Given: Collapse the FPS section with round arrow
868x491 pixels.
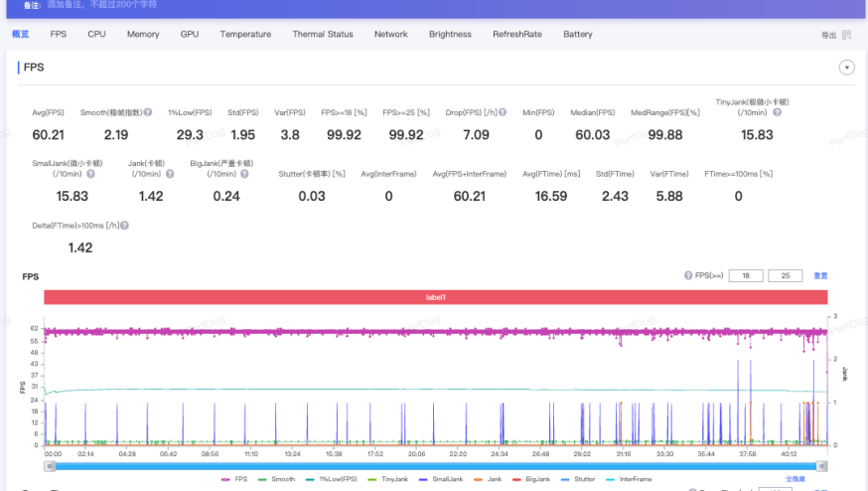Looking at the screenshot, I should pos(846,68).
